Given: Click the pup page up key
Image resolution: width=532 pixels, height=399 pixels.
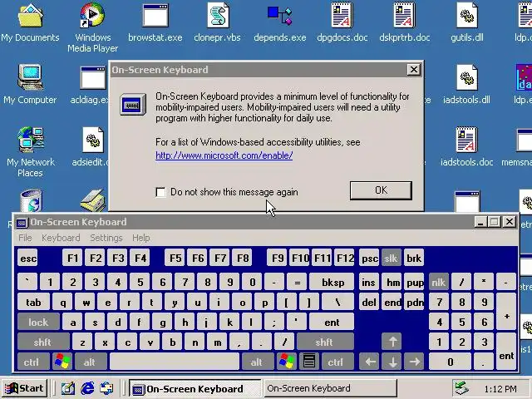Looking at the screenshot, I should [414, 282].
